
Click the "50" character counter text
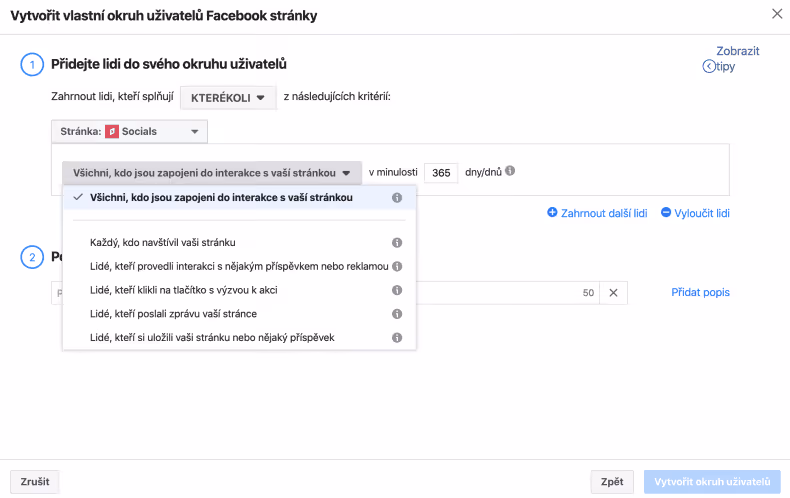(x=588, y=293)
